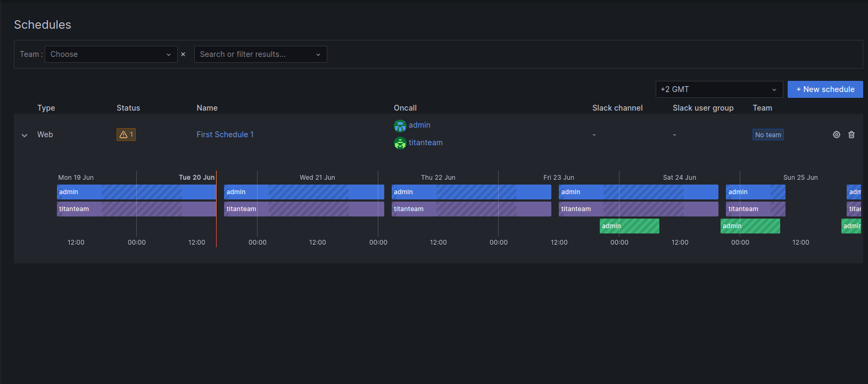
Task: Click titanteam avatar in Oncall column
Action: coord(400,143)
